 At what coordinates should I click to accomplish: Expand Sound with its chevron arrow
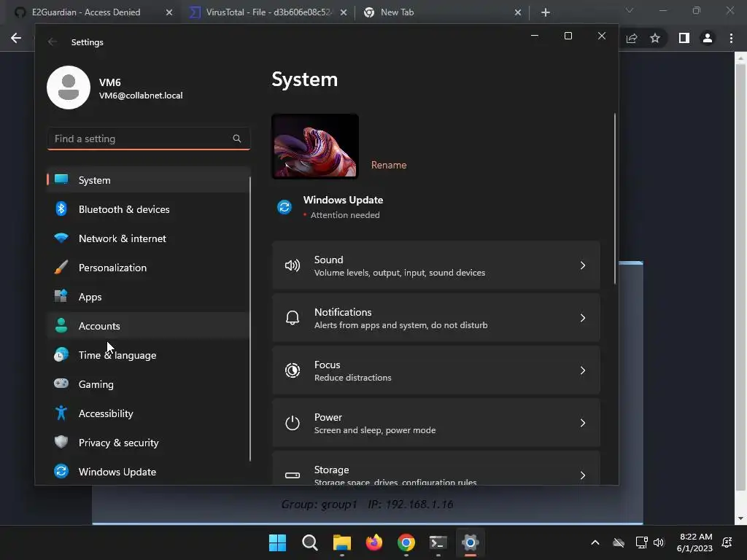pos(583,265)
